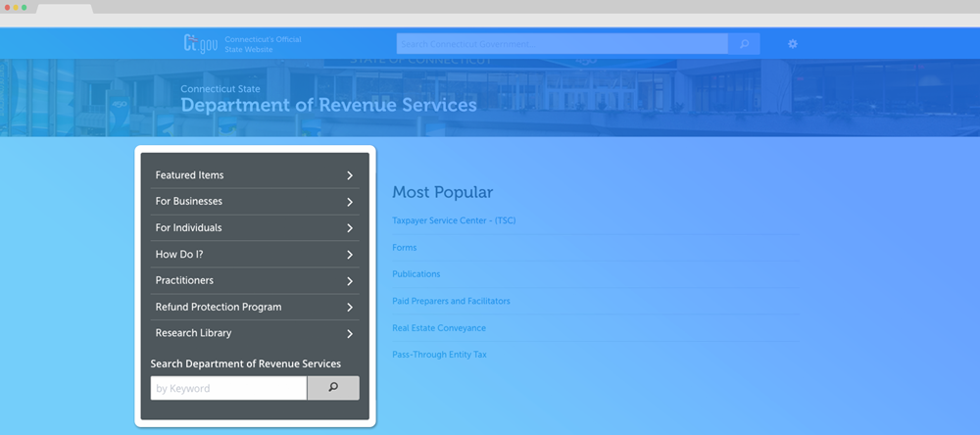The height and width of the screenshot is (435, 980).
Task: Click the Search Connecticut Government field
Action: pyautogui.click(x=562, y=44)
